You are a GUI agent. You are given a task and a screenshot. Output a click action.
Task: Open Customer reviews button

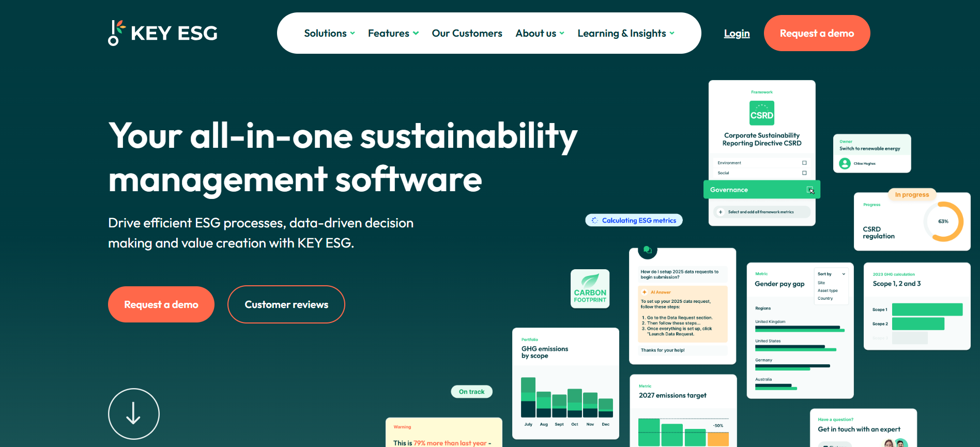(286, 304)
